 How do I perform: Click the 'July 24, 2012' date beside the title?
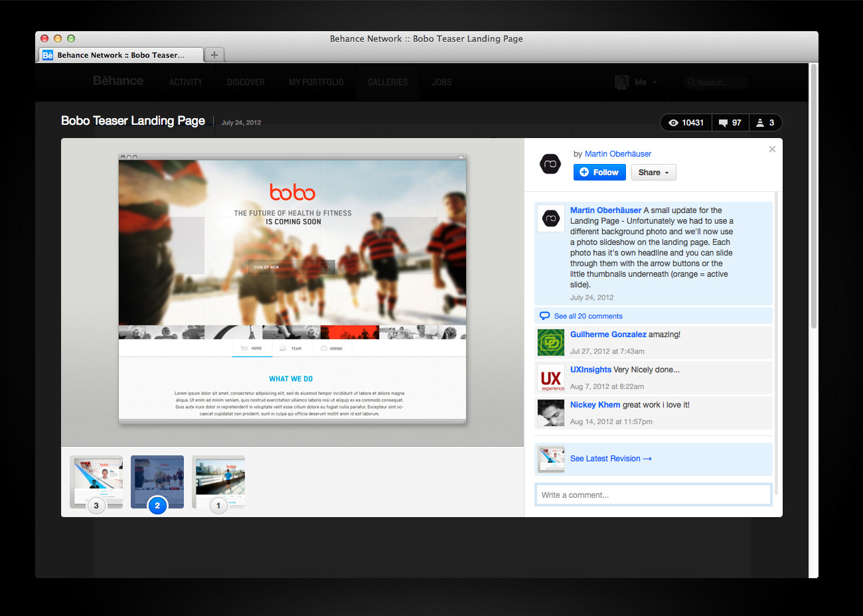point(241,123)
